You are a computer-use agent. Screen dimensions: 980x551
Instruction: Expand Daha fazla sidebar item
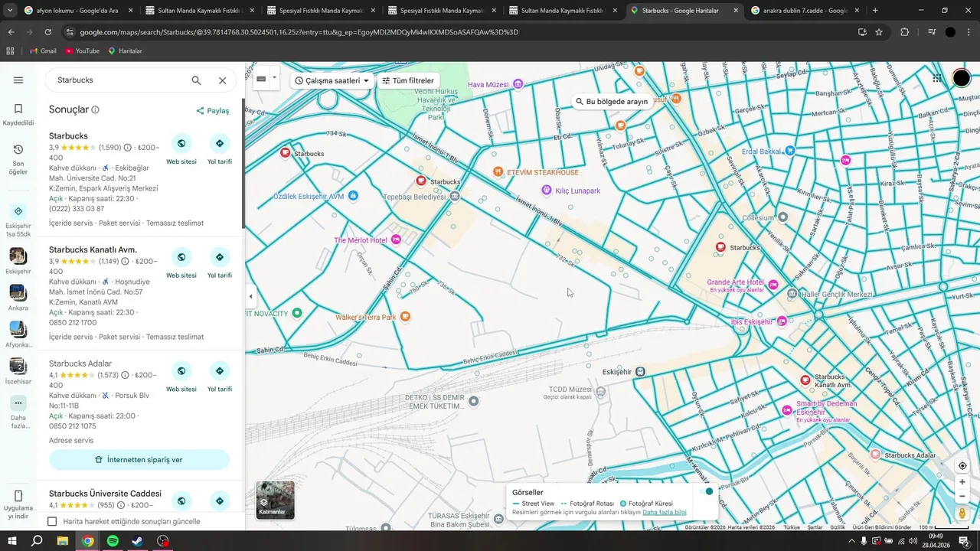[x=18, y=412]
